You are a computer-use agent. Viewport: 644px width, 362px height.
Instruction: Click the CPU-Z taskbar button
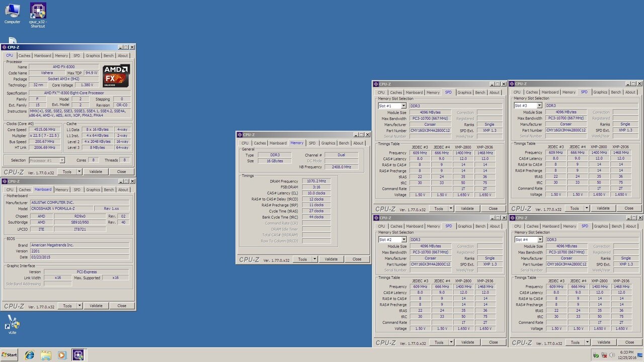[x=78, y=355]
